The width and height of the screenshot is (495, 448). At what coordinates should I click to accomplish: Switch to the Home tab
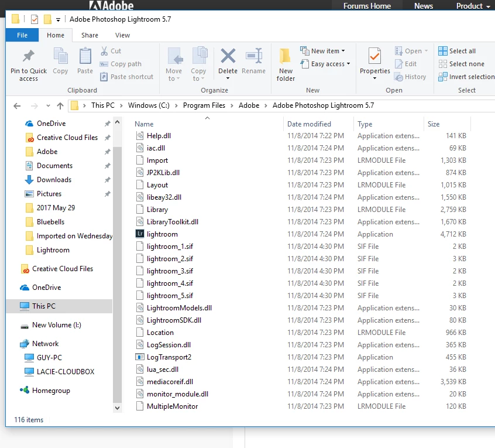pos(56,35)
